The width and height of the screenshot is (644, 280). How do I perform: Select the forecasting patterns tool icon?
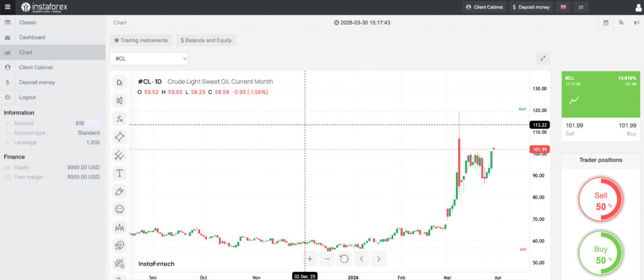pos(119,227)
